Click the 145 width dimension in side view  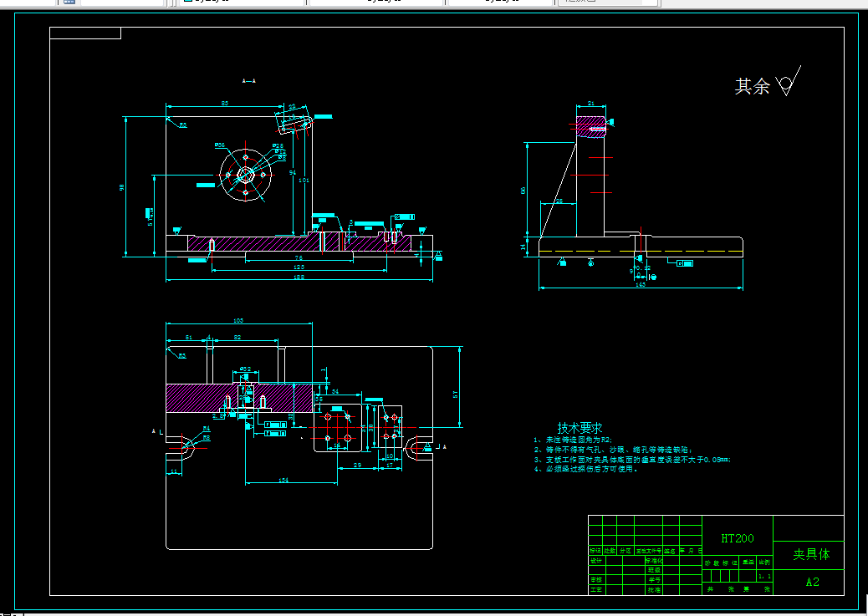(640, 284)
